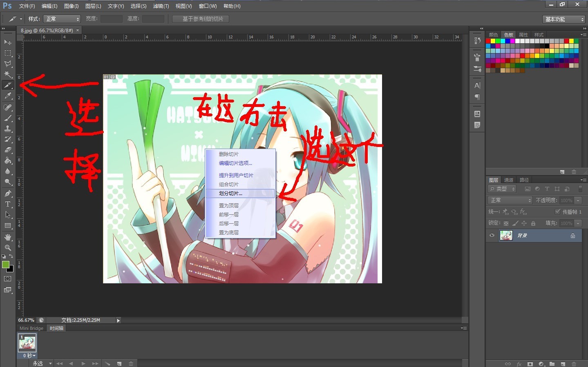Open frame delay 0 秒 dropdown
This screenshot has width=588, height=367.
pyautogui.click(x=29, y=356)
